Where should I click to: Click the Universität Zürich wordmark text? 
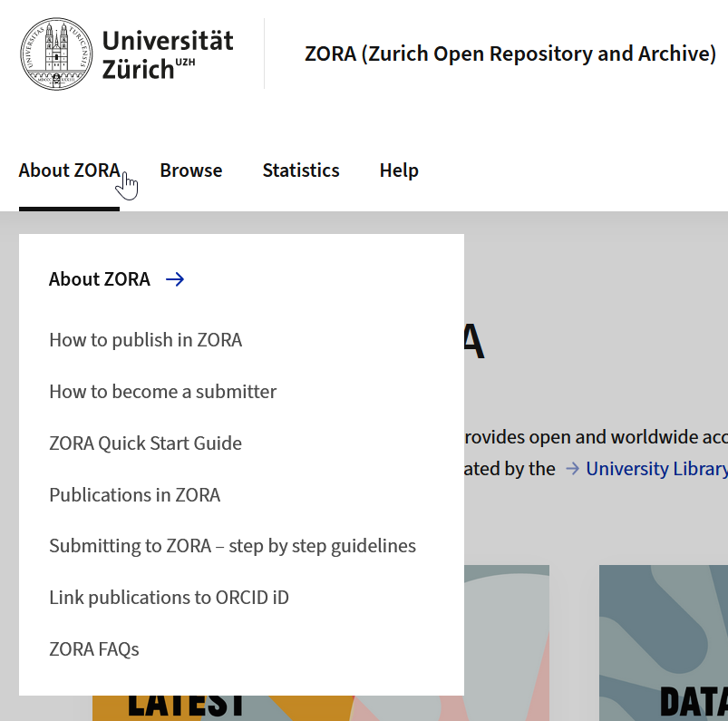click(x=168, y=54)
